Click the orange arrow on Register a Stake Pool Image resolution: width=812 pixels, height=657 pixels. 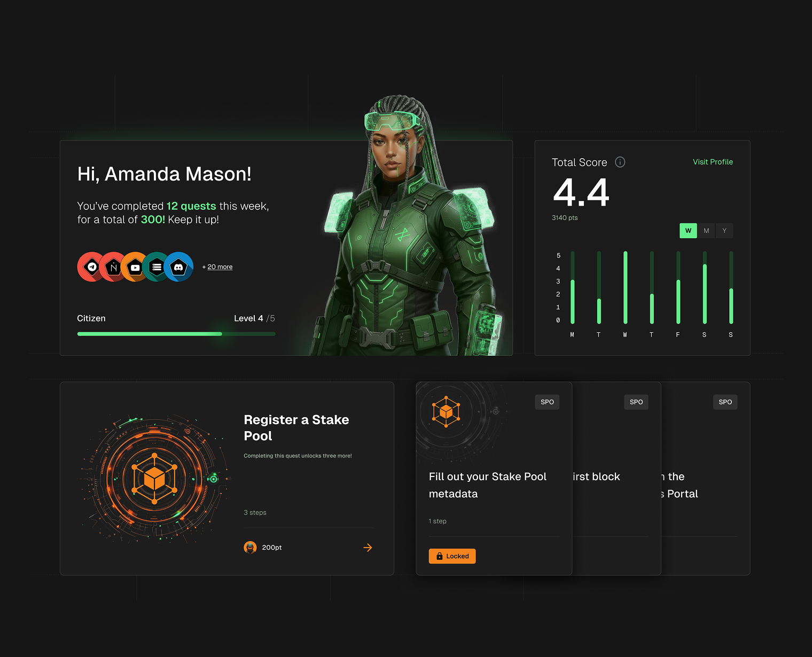(x=368, y=547)
